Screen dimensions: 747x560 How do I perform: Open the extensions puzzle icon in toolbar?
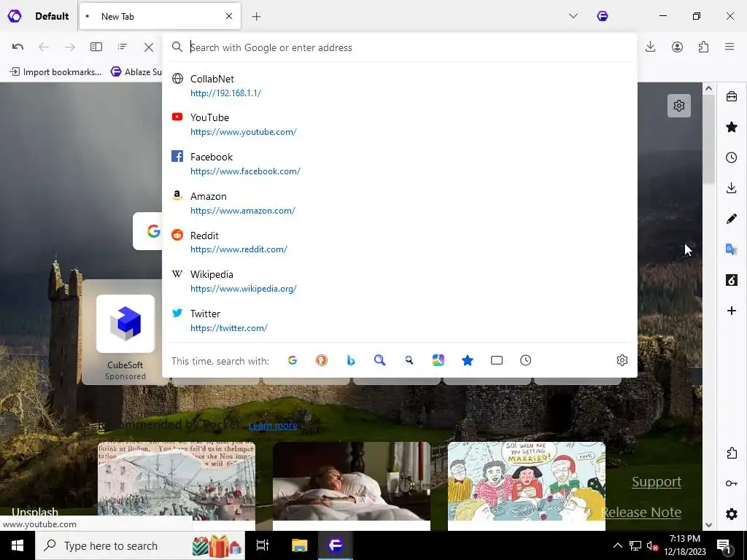pos(704,47)
